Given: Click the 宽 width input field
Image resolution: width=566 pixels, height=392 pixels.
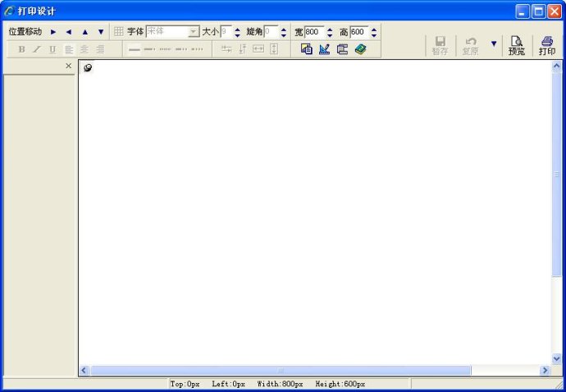Looking at the screenshot, I should [313, 32].
